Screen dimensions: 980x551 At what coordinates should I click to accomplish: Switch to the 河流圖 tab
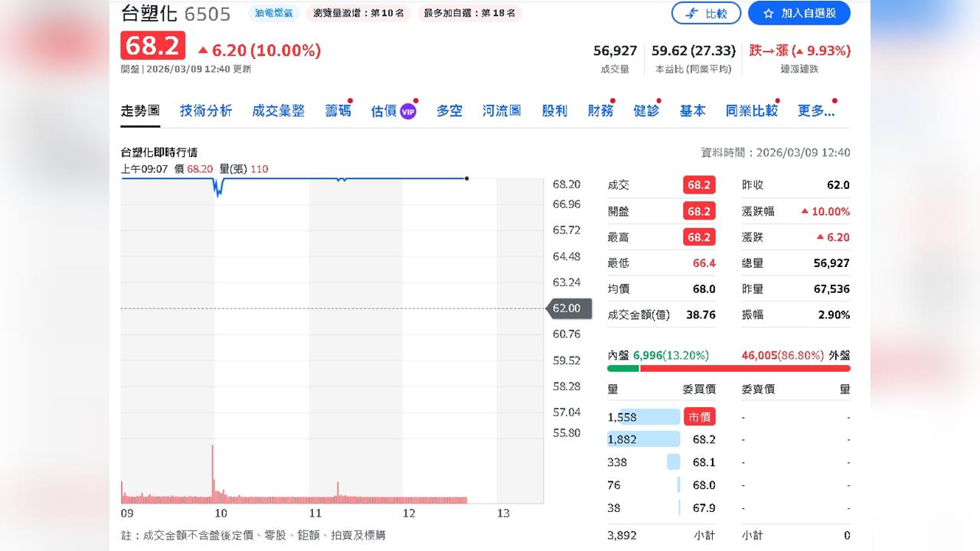[501, 110]
